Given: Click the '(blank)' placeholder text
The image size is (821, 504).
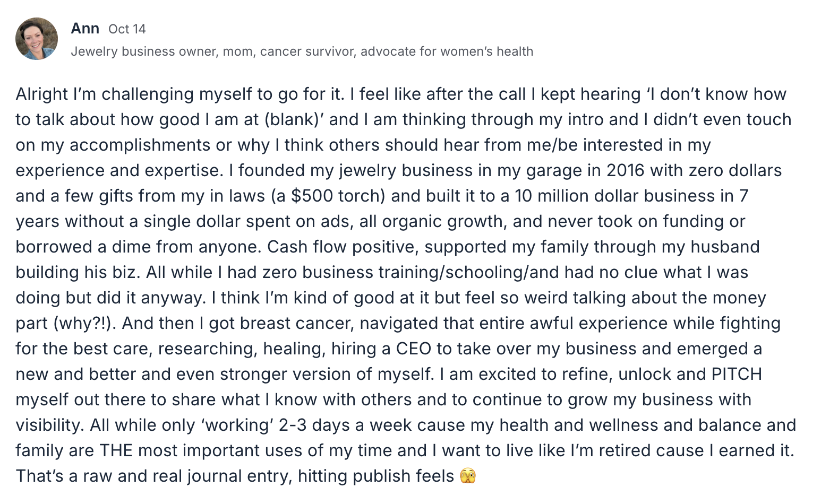Looking at the screenshot, I should click(x=294, y=119).
